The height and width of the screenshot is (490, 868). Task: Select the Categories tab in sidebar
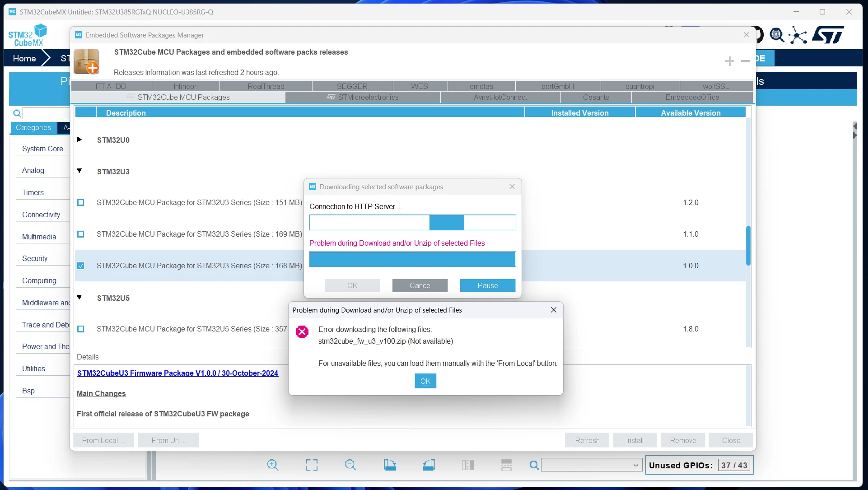tap(33, 128)
